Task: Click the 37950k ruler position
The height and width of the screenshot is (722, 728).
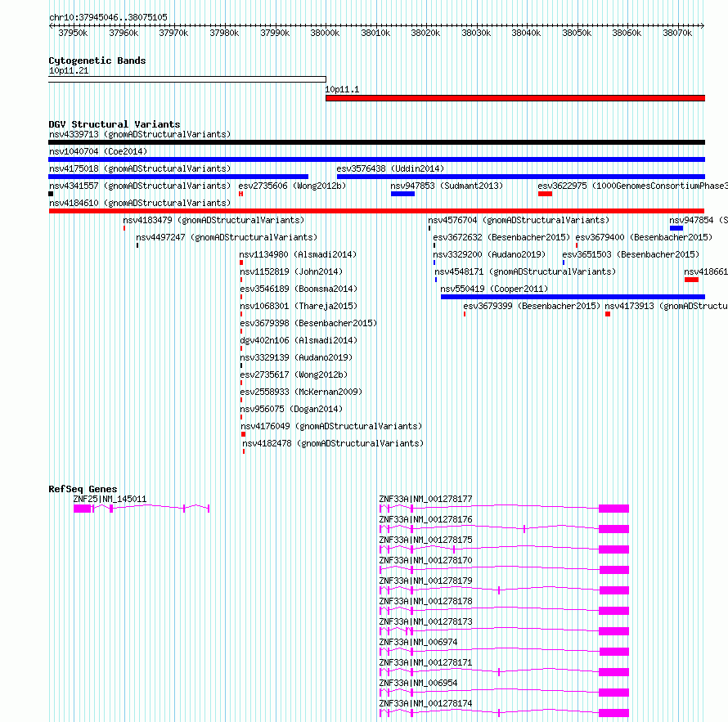Action: (x=73, y=33)
